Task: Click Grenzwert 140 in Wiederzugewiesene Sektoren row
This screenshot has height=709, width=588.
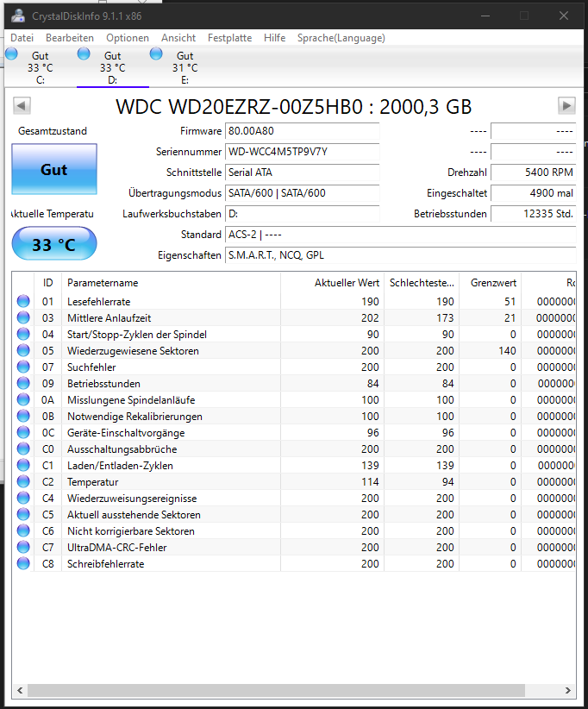Action: click(507, 351)
